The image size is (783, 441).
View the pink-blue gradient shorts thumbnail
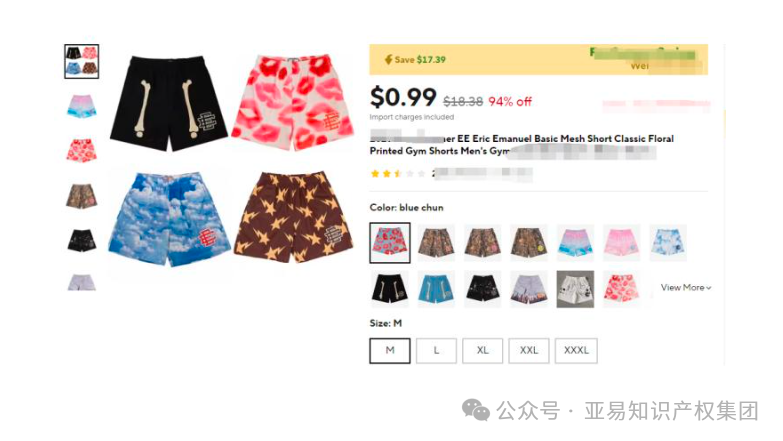[x=81, y=106]
